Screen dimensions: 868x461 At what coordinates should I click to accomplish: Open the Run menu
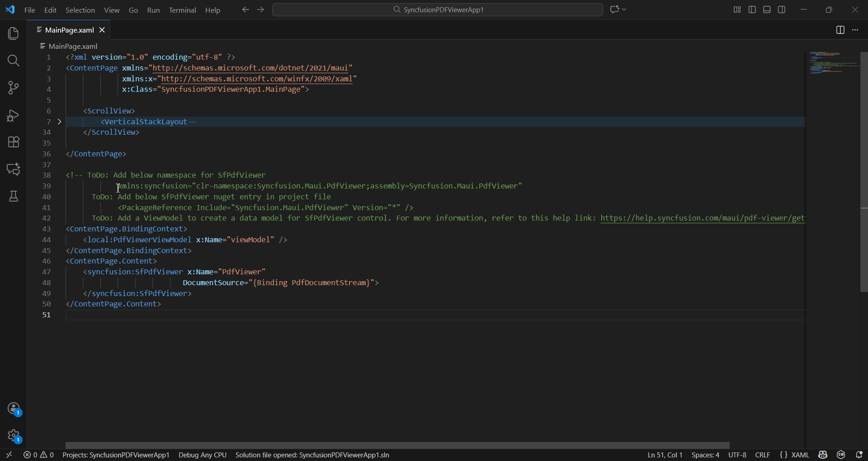(x=153, y=10)
